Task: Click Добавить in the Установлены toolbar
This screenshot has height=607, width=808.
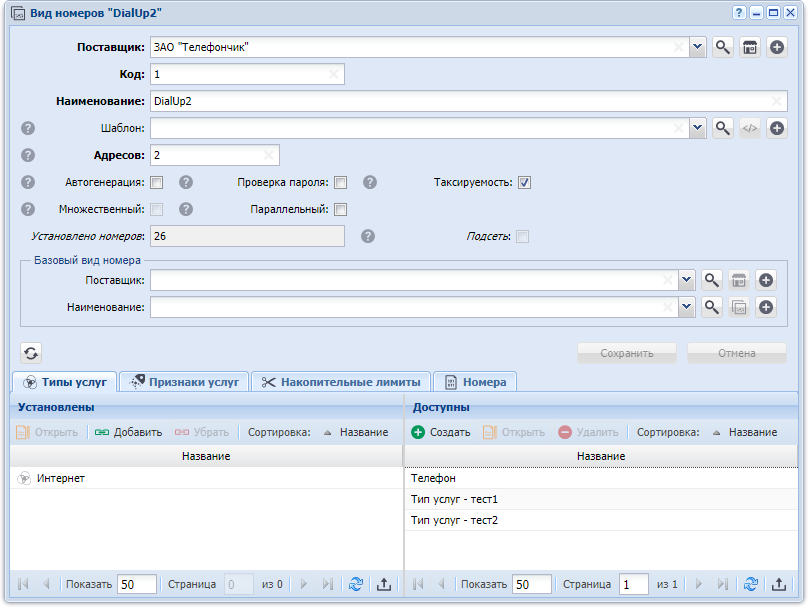Action: [x=128, y=432]
